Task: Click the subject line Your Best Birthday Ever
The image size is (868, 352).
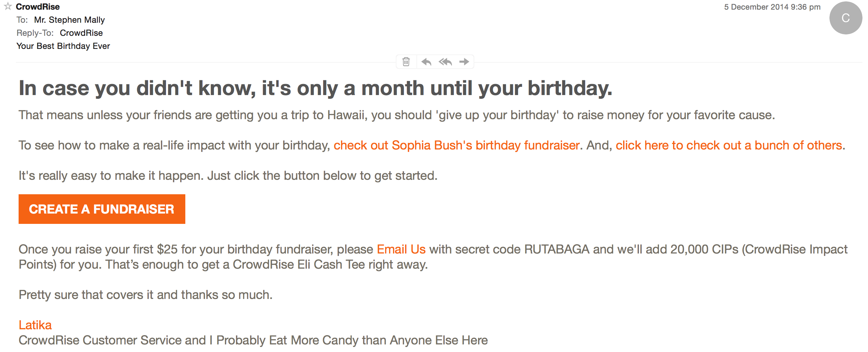Action: pos(63,46)
